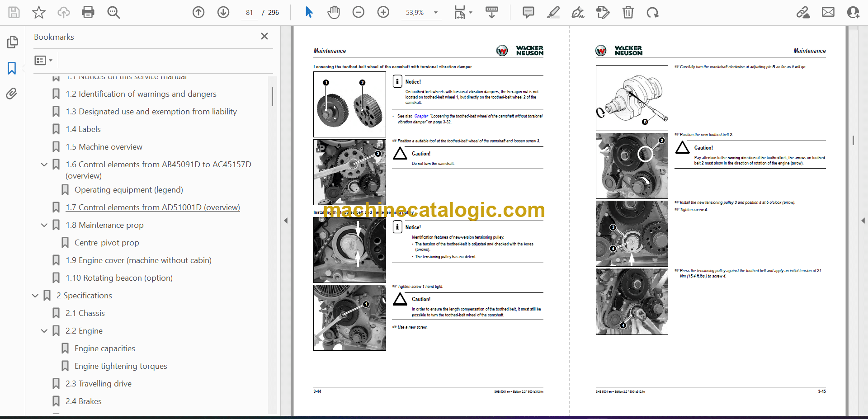Toggle the page thumbnails panel icon
868x419 pixels.
tap(12, 42)
